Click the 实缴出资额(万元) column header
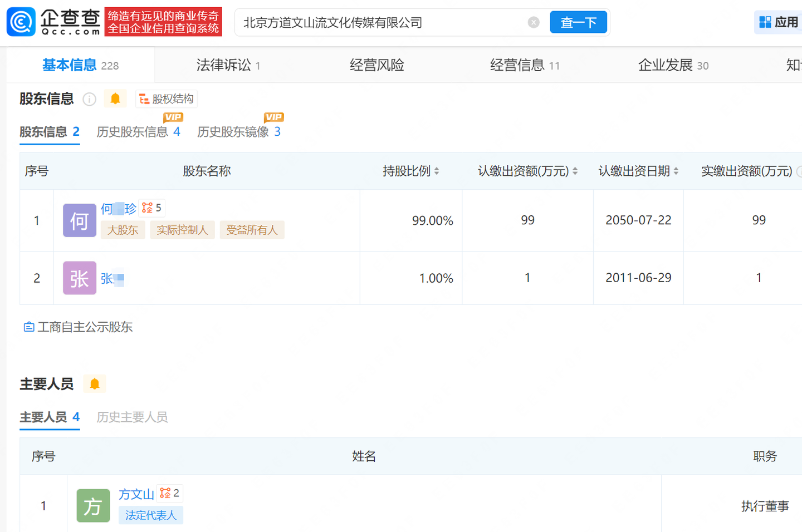802x532 pixels. click(x=747, y=171)
